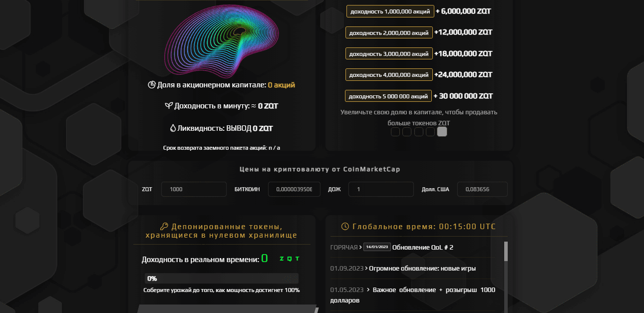Select the middle pagination dot
Screen dimensions: 644x313
[x=418, y=132]
